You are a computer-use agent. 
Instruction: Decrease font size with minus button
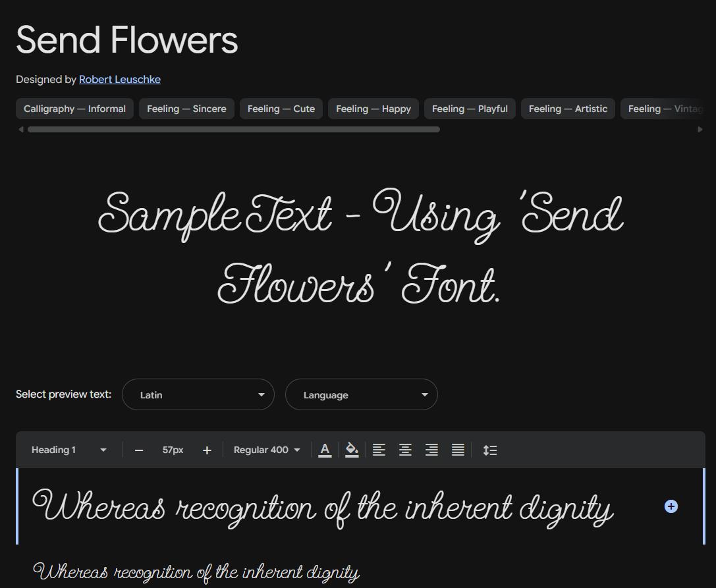pos(139,450)
